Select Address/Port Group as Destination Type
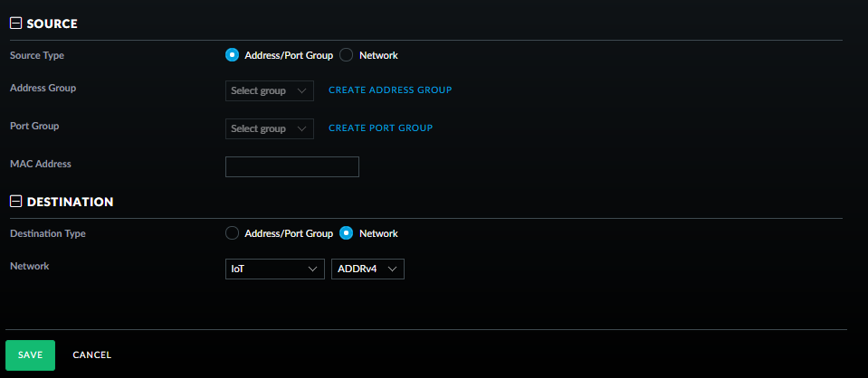This screenshot has height=378, width=868. (232, 233)
